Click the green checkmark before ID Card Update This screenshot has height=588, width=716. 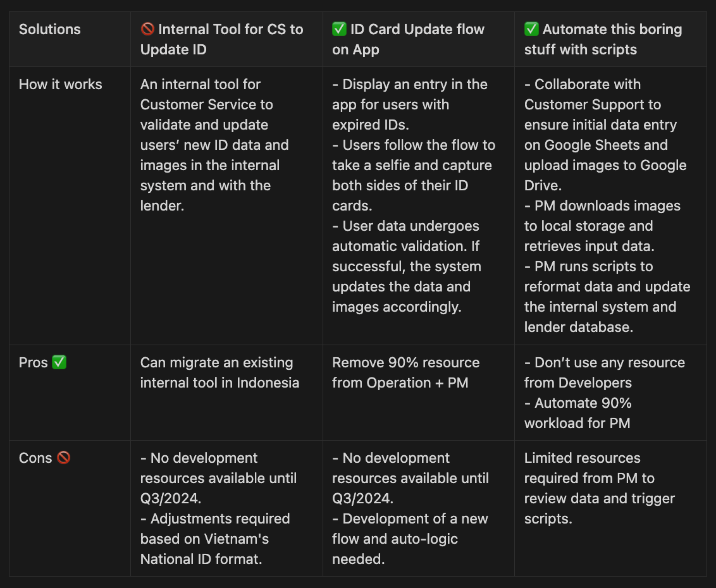click(x=339, y=29)
